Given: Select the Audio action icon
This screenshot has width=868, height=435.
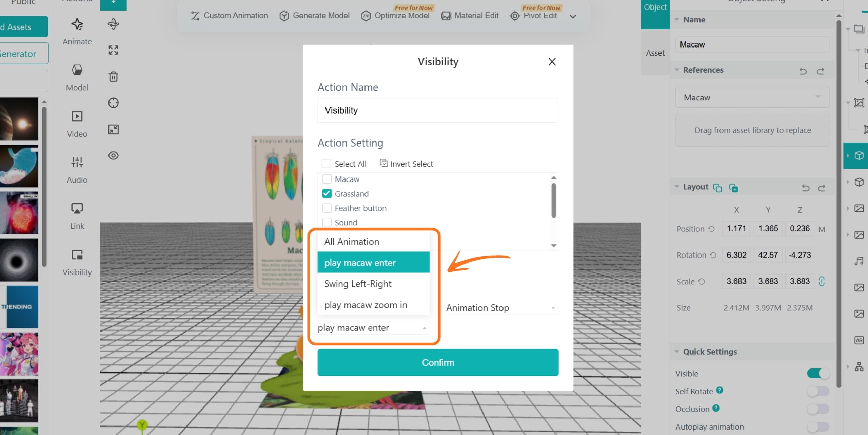Looking at the screenshot, I should [77, 170].
